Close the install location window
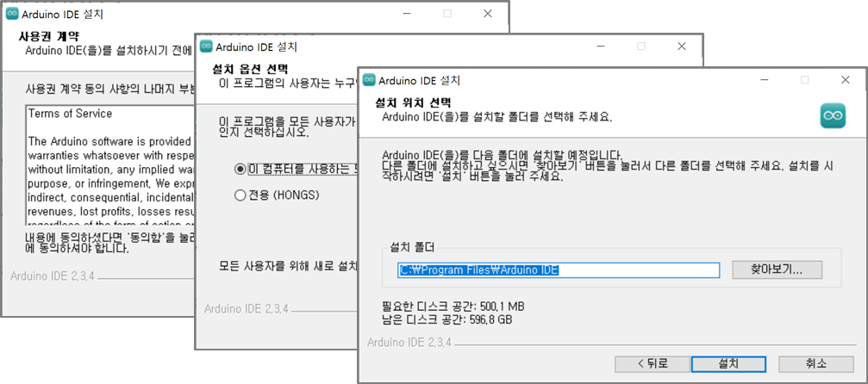This screenshot has height=384, width=868. tap(846, 80)
